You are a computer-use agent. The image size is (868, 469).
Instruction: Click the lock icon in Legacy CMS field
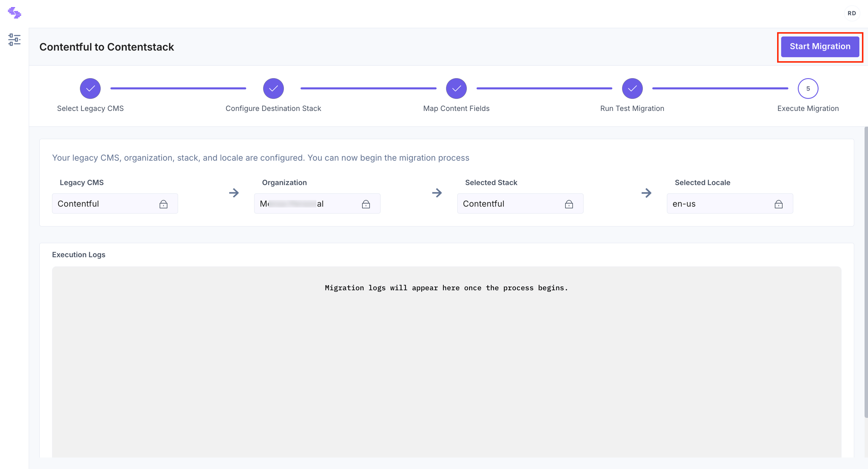point(163,204)
